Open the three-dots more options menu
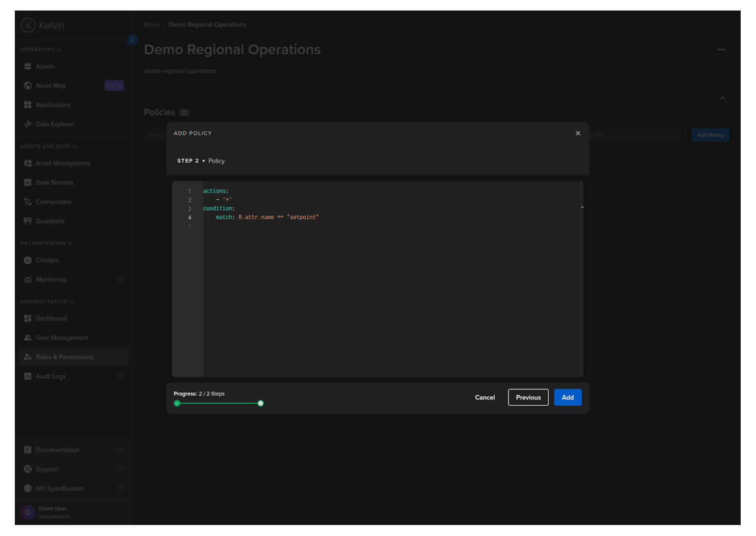Screen dimensions: 756x536 pyautogui.click(x=721, y=50)
